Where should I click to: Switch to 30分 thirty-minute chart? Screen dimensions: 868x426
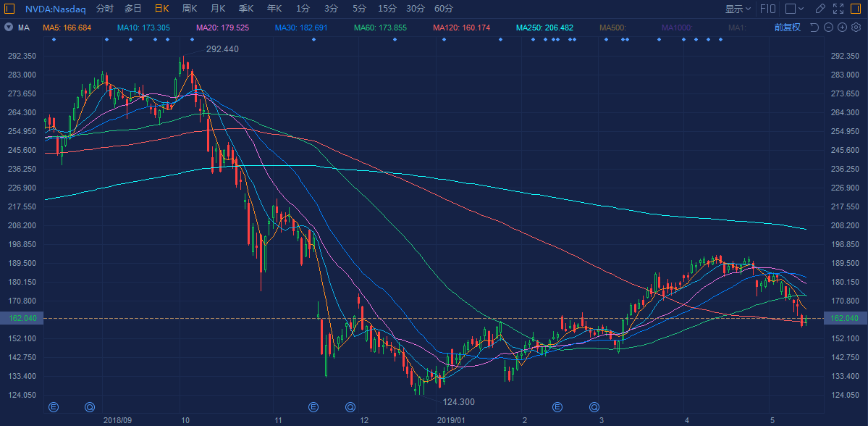pos(416,9)
